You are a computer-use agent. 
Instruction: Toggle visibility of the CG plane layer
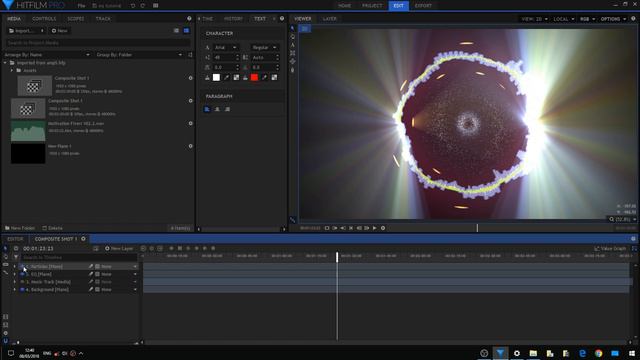point(22,274)
